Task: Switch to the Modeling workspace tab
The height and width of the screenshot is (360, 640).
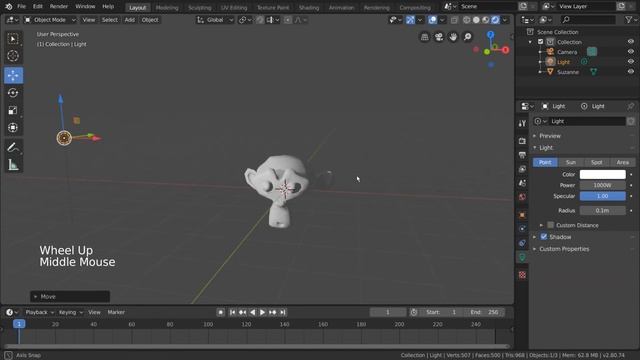Action: [167, 7]
